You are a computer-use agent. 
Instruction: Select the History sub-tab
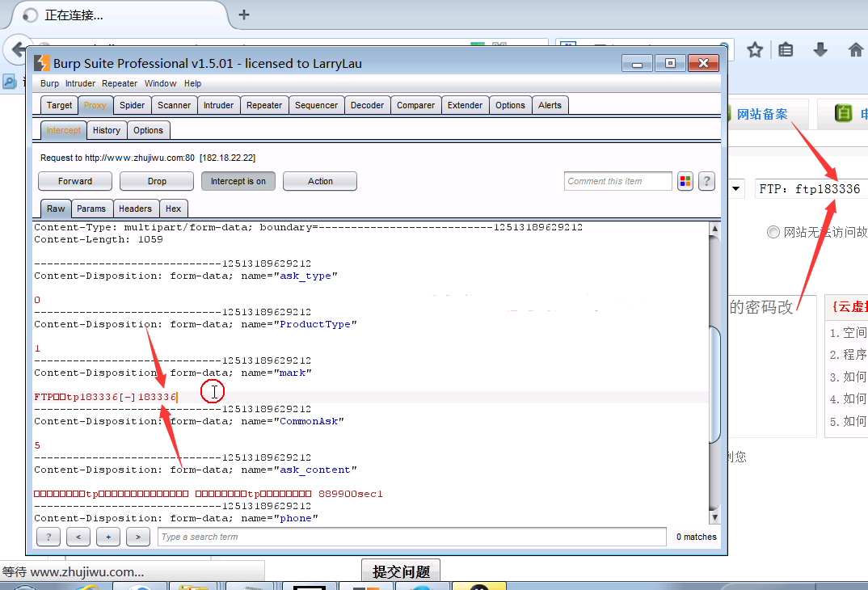[x=107, y=130]
